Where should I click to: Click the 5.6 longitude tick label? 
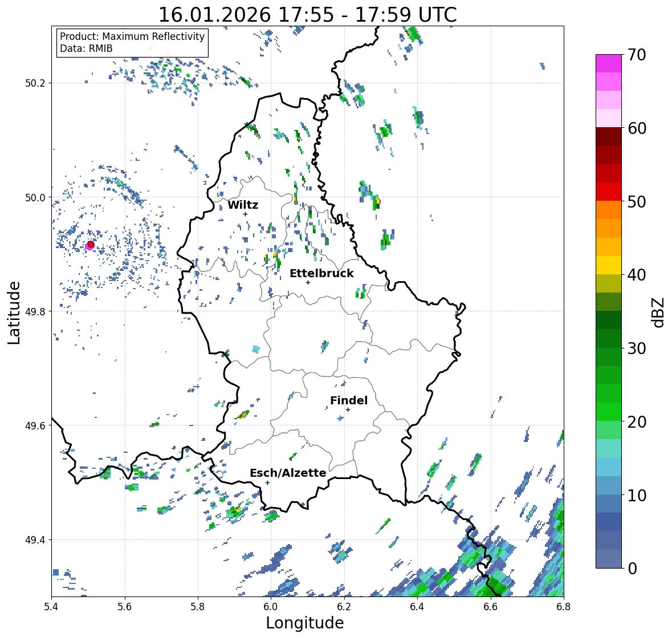click(125, 606)
